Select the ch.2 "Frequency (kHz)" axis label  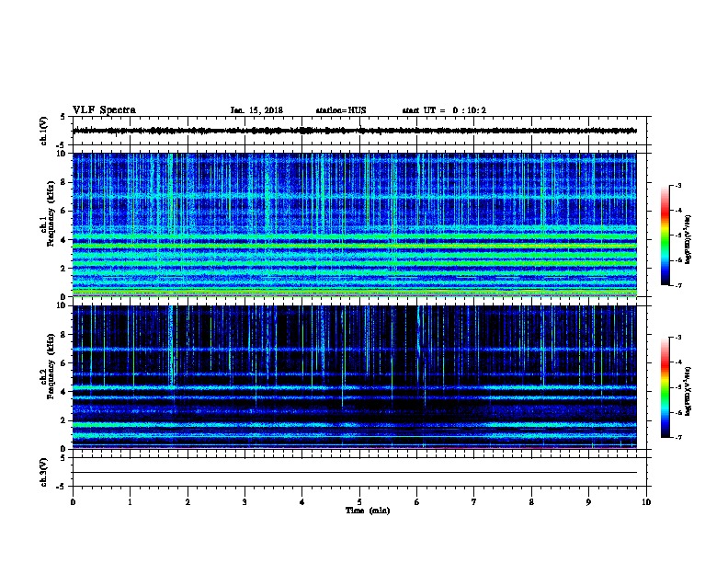point(51,366)
